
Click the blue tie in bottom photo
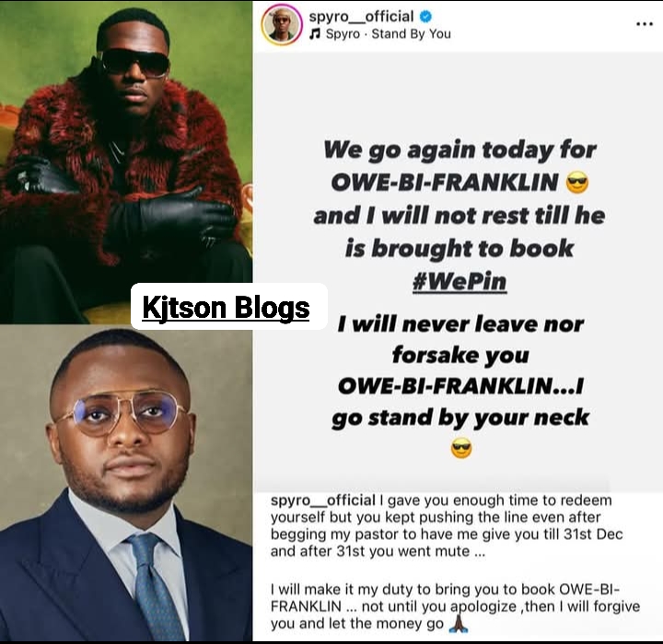point(158,586)
